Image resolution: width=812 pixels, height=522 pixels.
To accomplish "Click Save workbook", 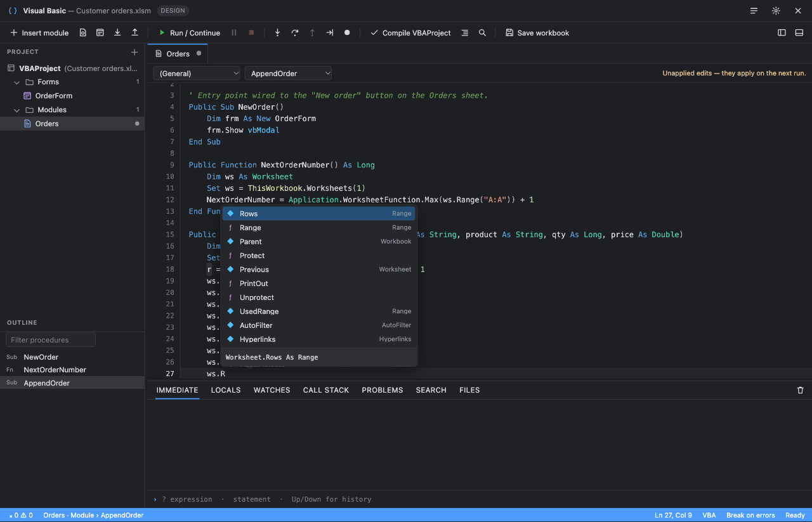I will pos(537,33).
